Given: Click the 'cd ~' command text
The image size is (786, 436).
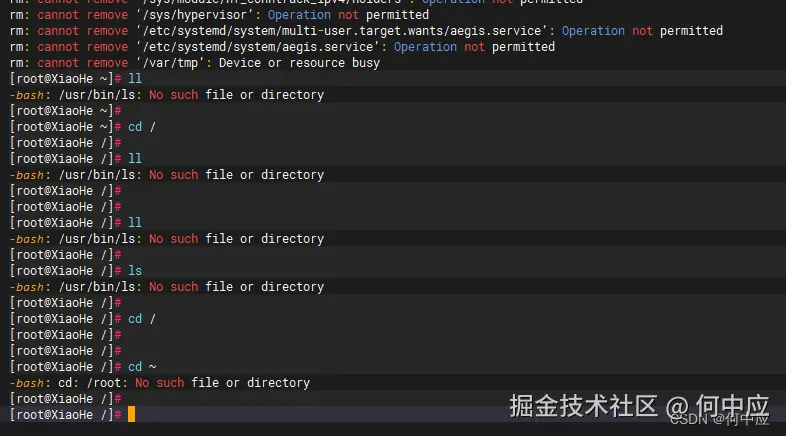Looking at the screenshot, I should point(142,366).
